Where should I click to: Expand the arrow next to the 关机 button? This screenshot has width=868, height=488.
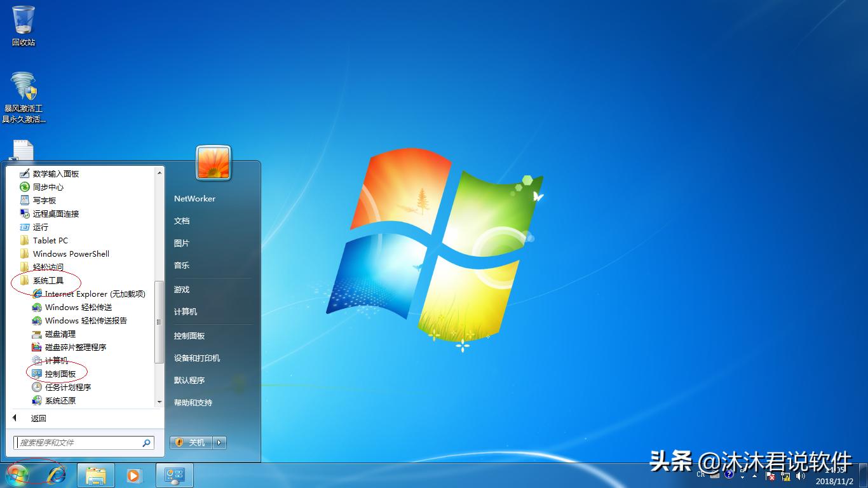pyautogui.click(x=219, y=442)
